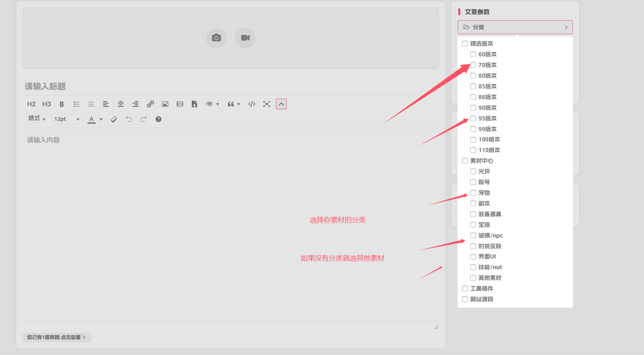The height and width of the screenshot is (355, 644).
Task: Click into the 请输入内容 editor body
Action: tap(231, 224)
